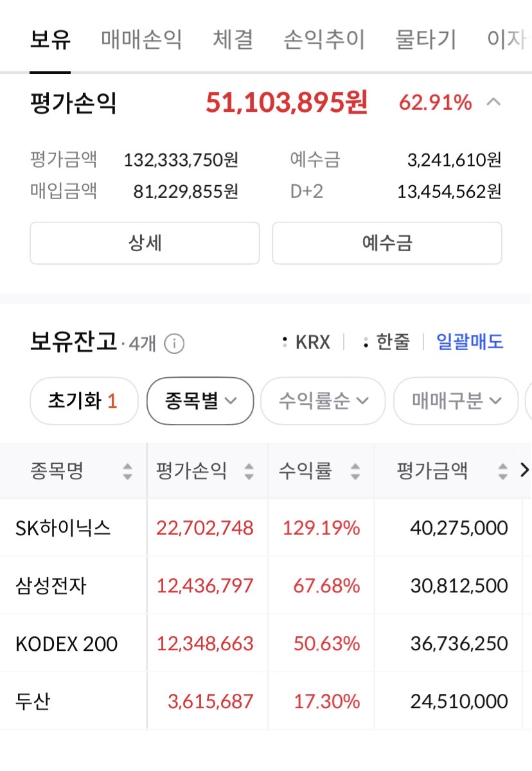Screen dimensions: 532x771
Task: Tap 평가금액 value 132,333,750원
Action: [x=181, y=159]
